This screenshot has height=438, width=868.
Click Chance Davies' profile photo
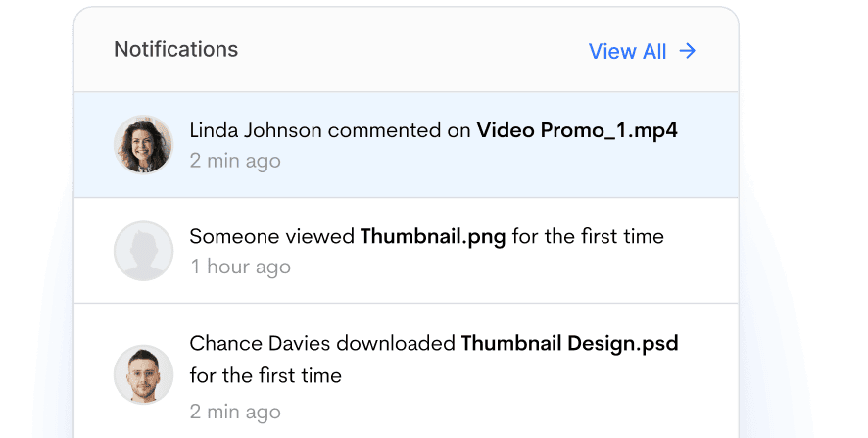coord(143,373)
